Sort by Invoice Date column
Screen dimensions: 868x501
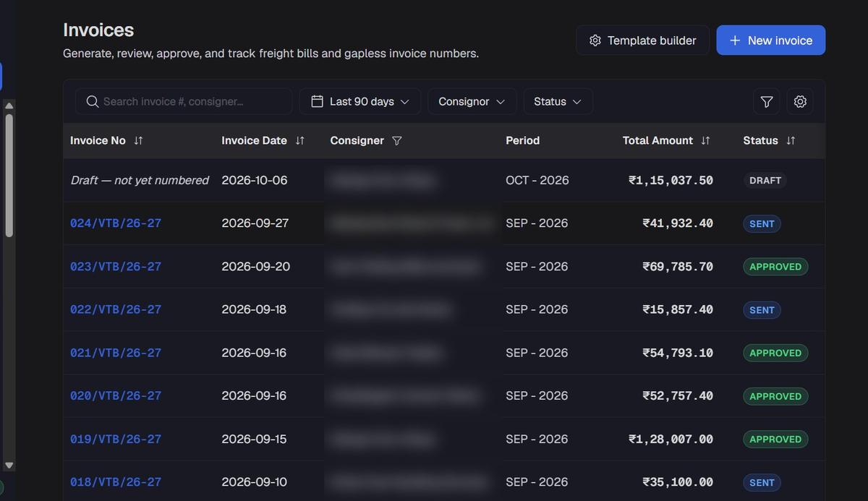click(300, 141)
